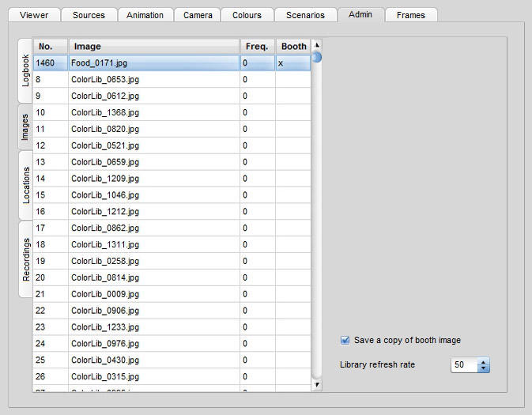The height and width of the screenshot is (415, 532).
Task: Select the ColorLib_1368.jpg row
Action: point(153,112)
